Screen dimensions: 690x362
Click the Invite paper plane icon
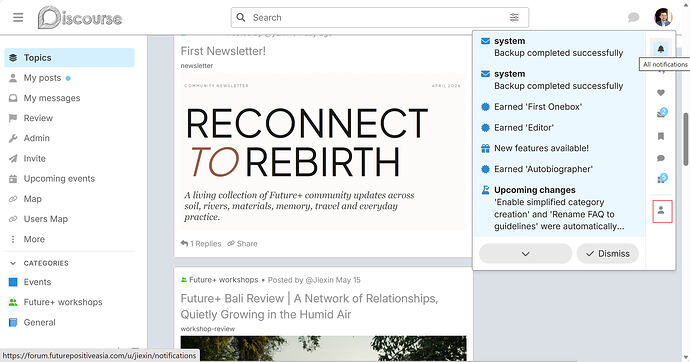(13, 158)
